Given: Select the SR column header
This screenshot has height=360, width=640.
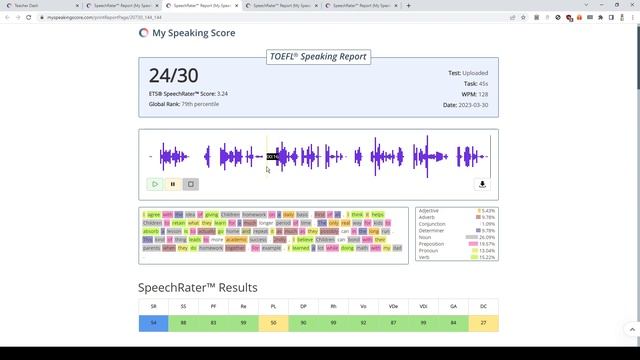Looking at the screenshot, I should coord(153,307).
